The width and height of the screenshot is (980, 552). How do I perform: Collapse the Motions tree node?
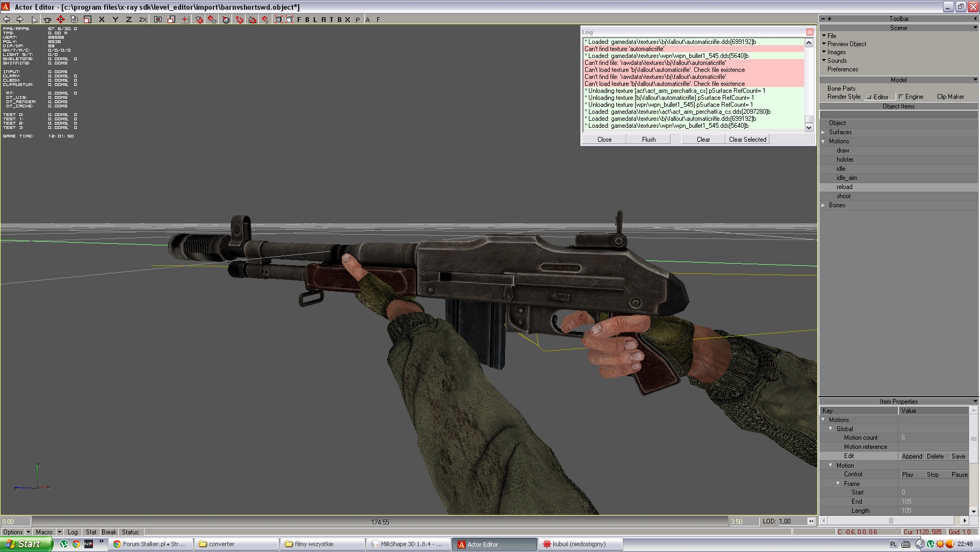823,141
